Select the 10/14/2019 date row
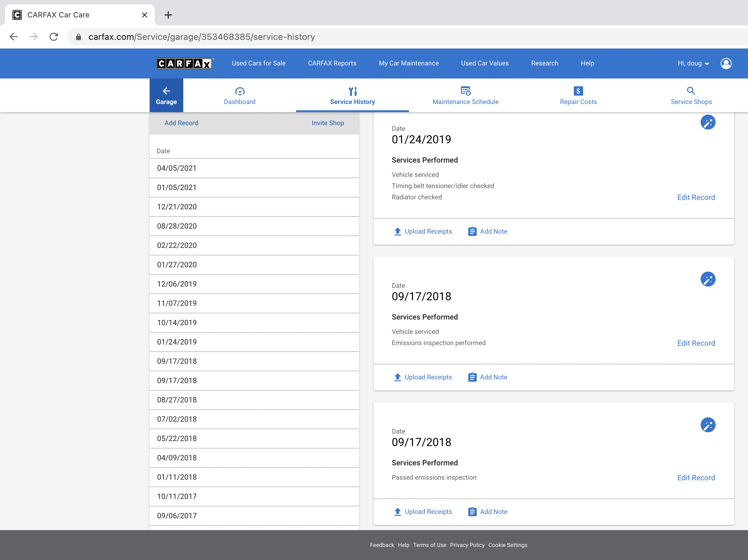The width and height of the screenshot is (748, 560). (254, 322)
